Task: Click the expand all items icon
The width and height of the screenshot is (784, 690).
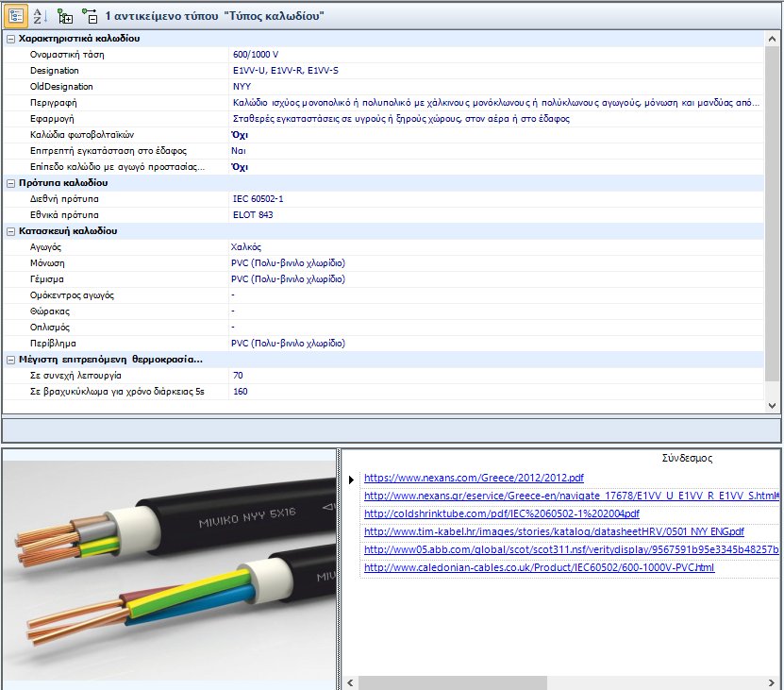Action: [64, 15]
